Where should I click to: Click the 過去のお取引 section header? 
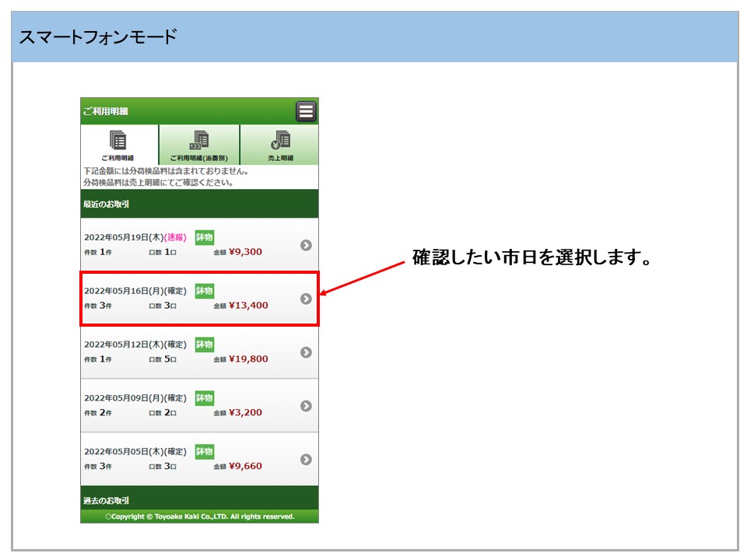[x=107, y=500]
